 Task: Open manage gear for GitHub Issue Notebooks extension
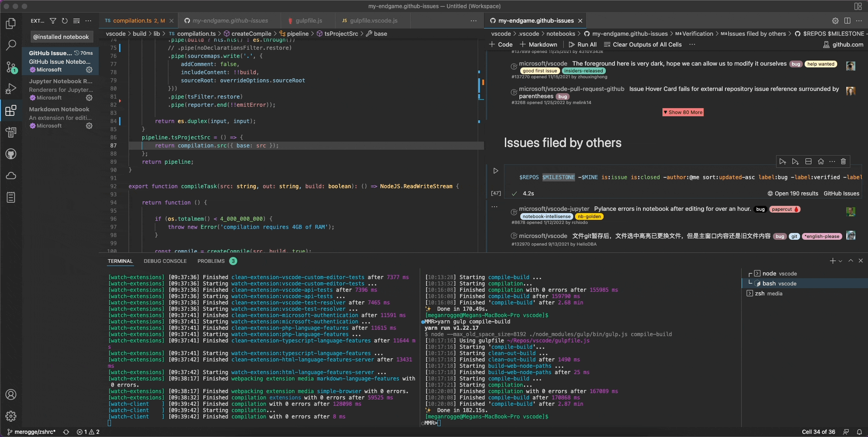pyautogui.click(x=89, y=70)
